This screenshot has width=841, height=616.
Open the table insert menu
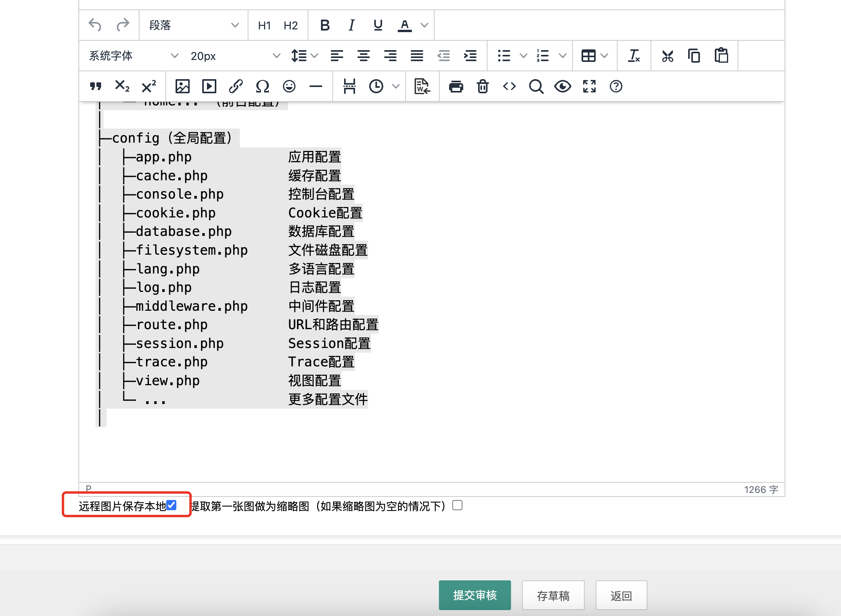click(x=594, y=56)
